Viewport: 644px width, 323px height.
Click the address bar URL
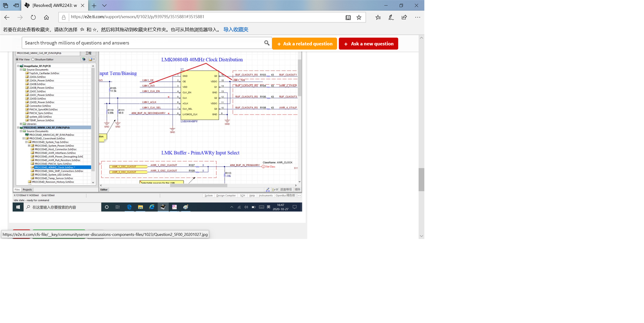tap(137, 17)
